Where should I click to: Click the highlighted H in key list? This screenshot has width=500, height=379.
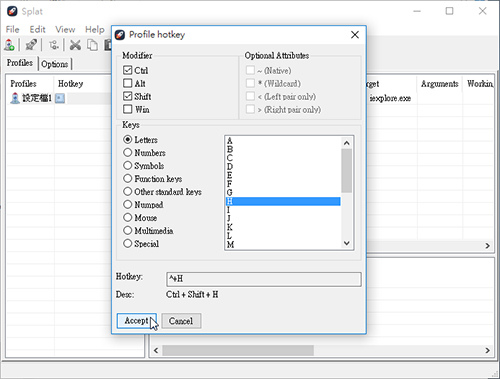[x=283, y=201]
